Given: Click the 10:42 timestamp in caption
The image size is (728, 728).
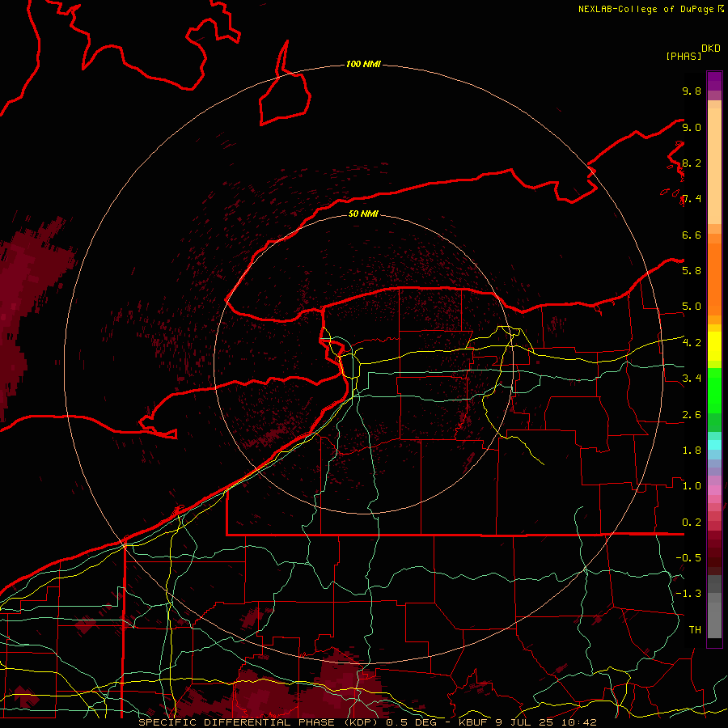Looking at the screenshot, I should click(580, 722).
